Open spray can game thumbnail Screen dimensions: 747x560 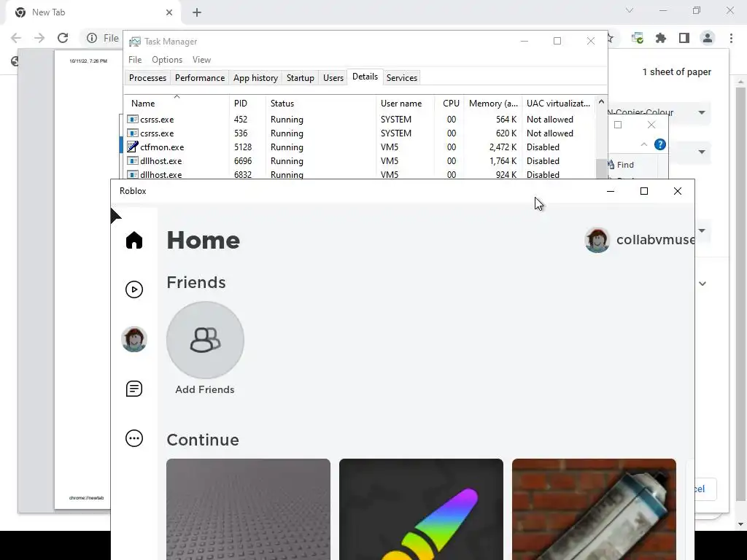tap(594, 509)
